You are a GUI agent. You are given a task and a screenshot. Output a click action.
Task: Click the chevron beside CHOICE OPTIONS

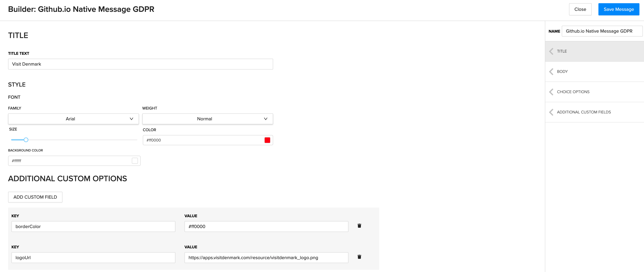[551, 92]
